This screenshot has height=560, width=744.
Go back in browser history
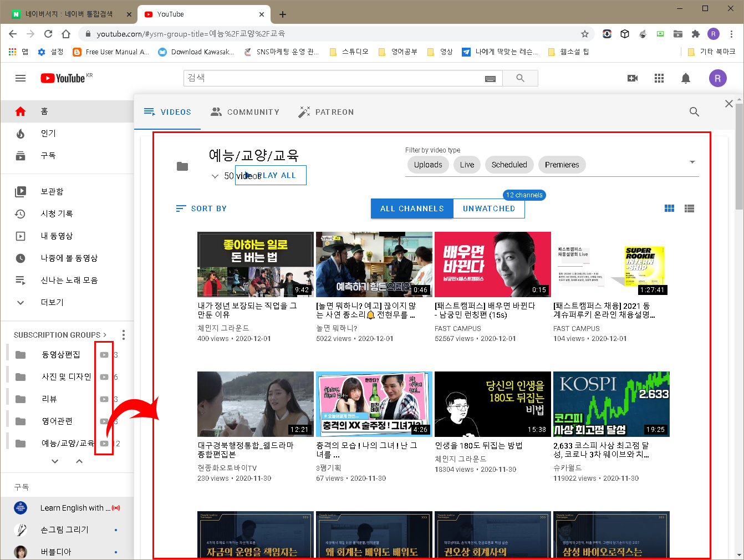click(x=13, y=34)
